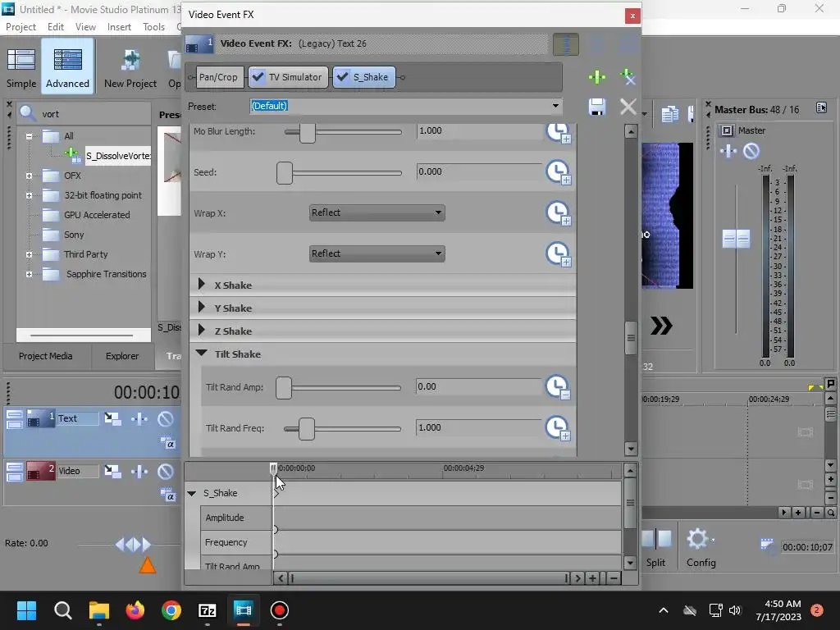Image resolution: width=840 pixels, height=630 pixels.
Task: Select the S_DissolveVortex item
Action: pyautogui.click(x=118, y=156)
